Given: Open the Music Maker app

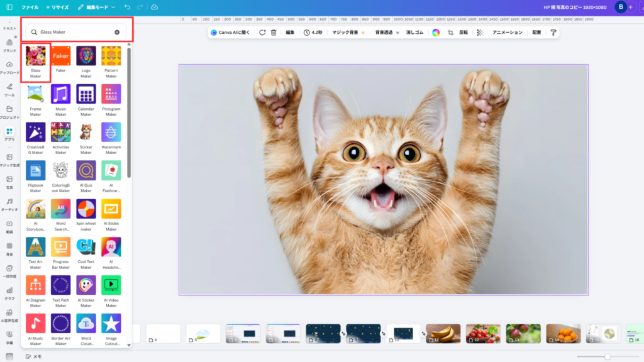Looking at the screenshot, I should tap(60, 94).
